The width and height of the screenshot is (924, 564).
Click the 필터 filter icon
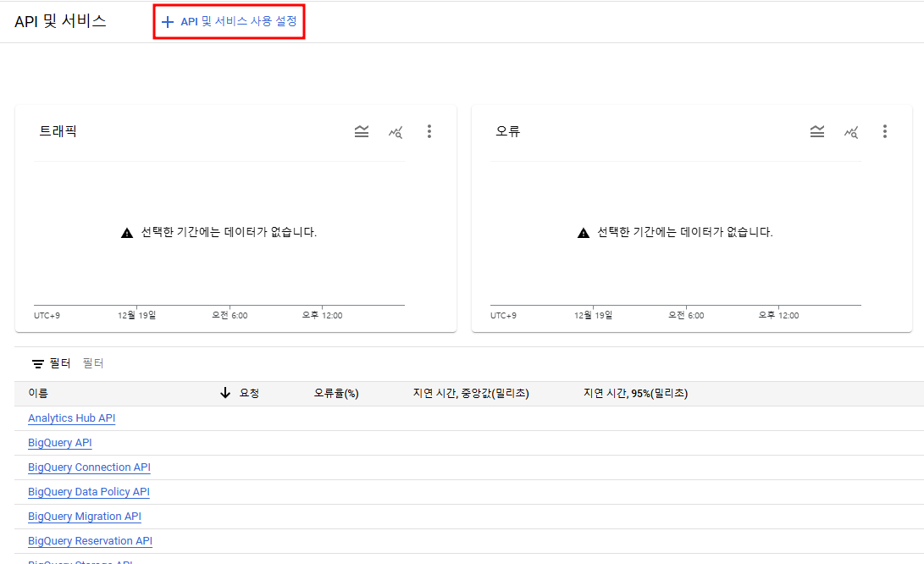pyautogui.click(x=38, y=363)
